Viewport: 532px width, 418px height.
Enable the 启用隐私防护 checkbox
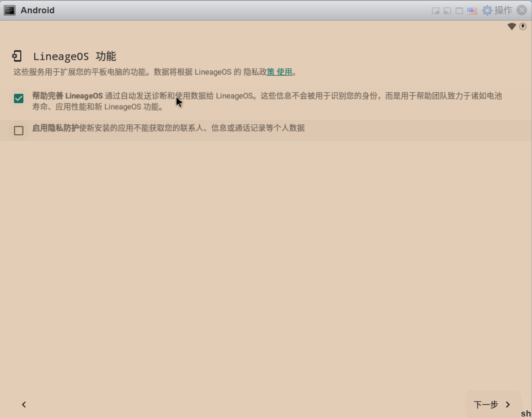tap(18, 131)
